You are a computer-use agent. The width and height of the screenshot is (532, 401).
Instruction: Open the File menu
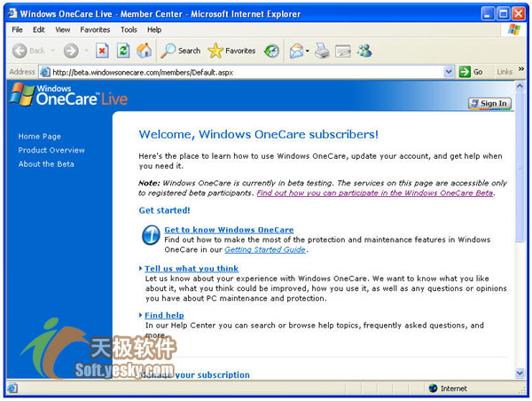[x=17, y=29]
